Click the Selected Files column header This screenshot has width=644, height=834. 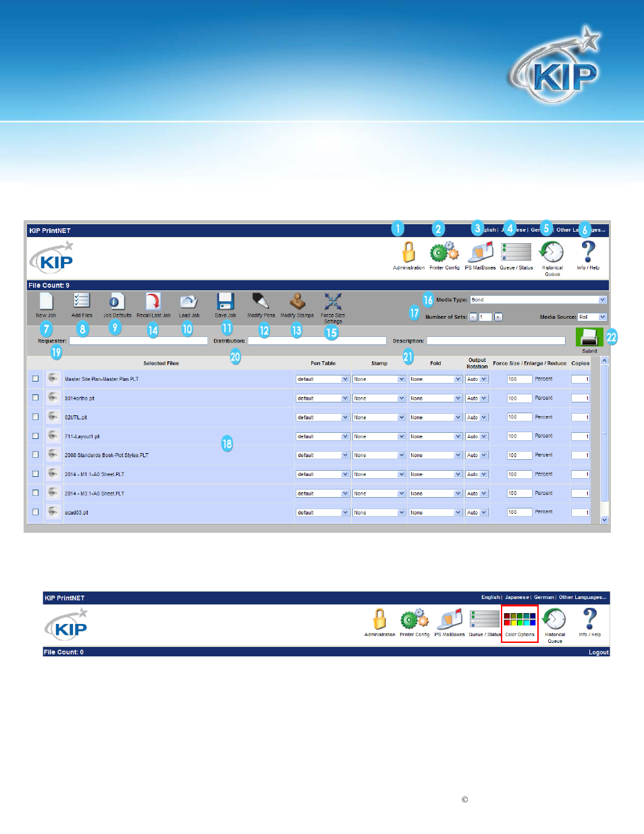click(161, 363)
